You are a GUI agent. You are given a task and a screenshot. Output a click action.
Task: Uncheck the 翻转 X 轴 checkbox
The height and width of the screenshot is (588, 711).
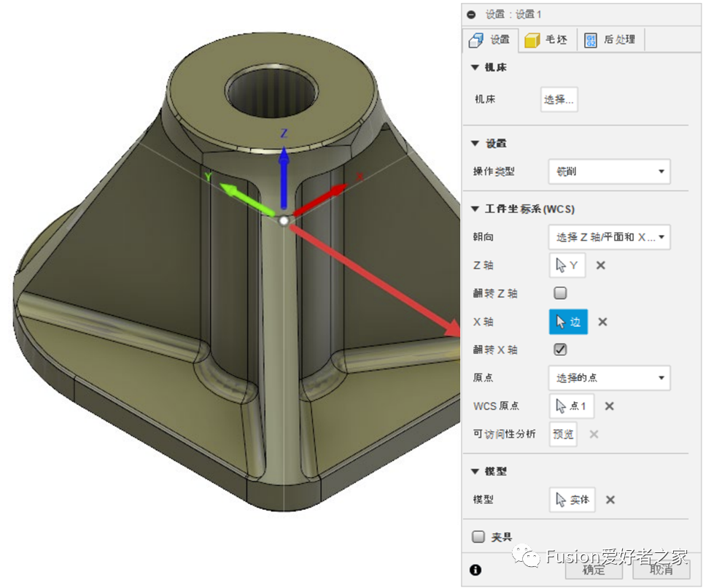pos(560,349)
